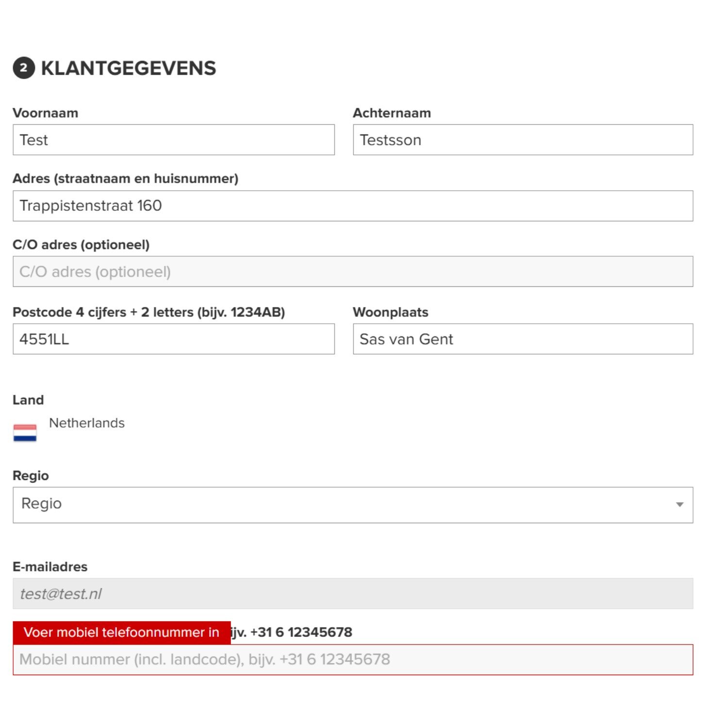Click the C/O adres optional field
Viewport: 728px width, 728px height.
[x=353, y=271]
